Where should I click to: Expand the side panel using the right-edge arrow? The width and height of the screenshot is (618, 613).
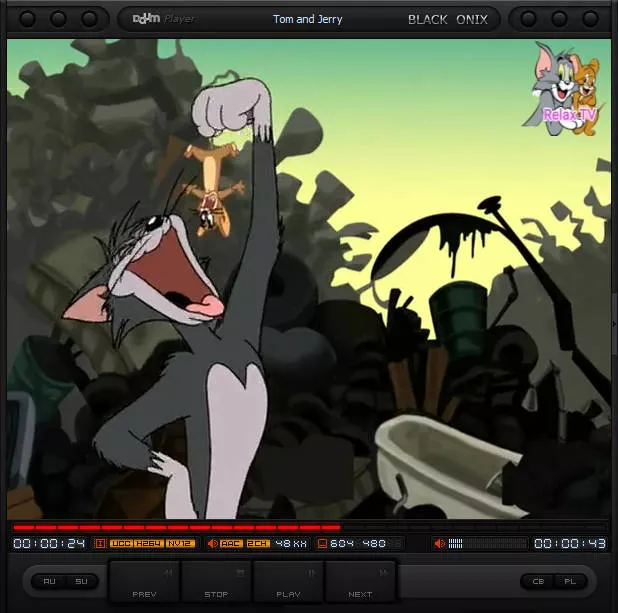tap(614, 324)
